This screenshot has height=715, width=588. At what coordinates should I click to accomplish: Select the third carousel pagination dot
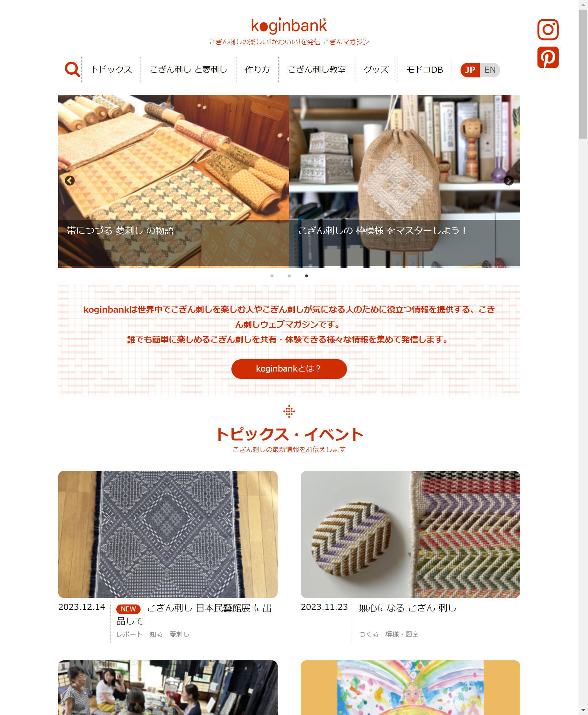pyautogui.click(x=307, y=276)
